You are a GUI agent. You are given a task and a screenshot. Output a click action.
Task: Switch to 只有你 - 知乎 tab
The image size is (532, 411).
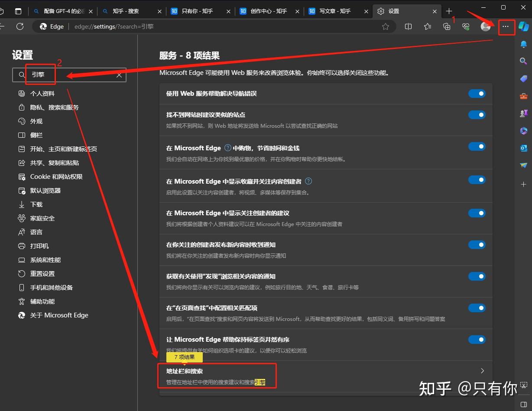tap(201, 11)
